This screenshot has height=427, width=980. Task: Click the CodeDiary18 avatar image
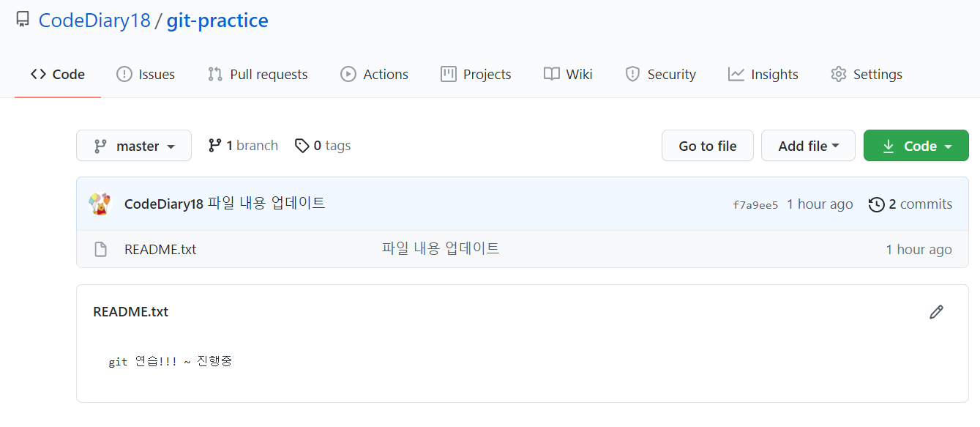tap(100, 204)
